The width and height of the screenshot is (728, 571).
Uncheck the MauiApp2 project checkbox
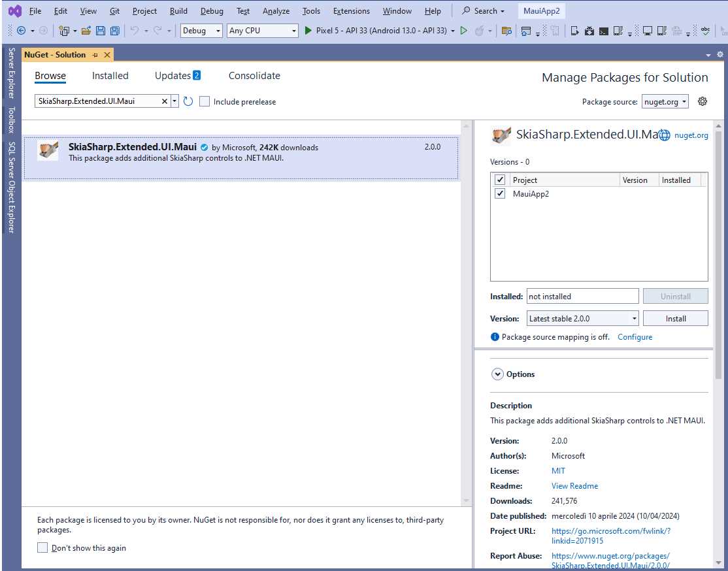[500, 193]
